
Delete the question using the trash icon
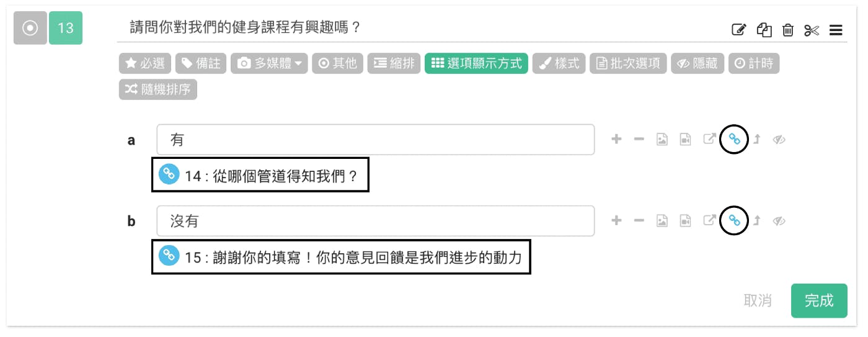click(x=788, y=29)
